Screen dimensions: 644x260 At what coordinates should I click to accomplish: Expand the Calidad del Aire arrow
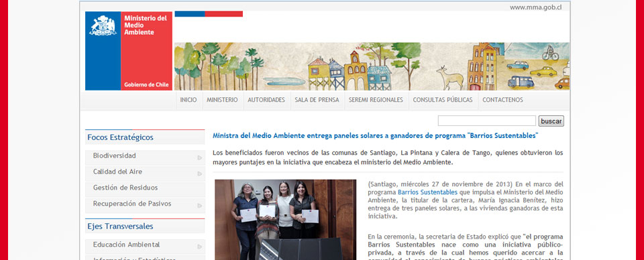coord(200,174)
